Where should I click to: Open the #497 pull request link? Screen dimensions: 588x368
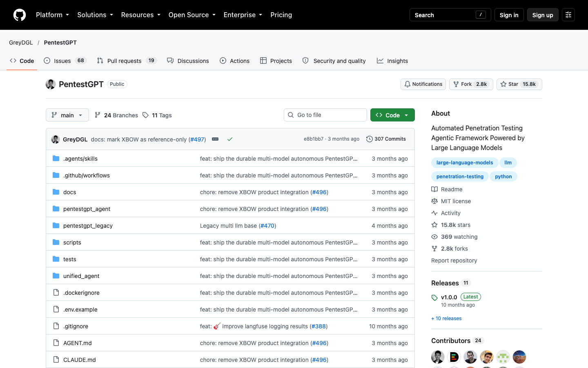197,139
